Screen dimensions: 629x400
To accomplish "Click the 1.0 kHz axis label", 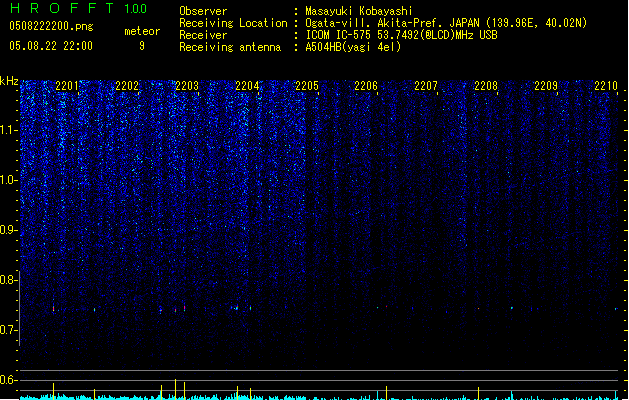I will [x=9, y=180].
